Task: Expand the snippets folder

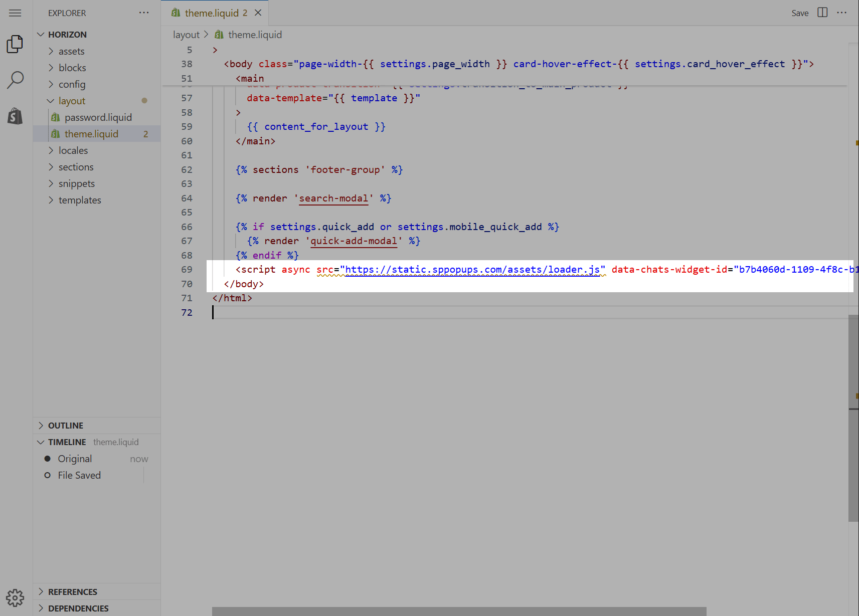Action: click(76, 183)
